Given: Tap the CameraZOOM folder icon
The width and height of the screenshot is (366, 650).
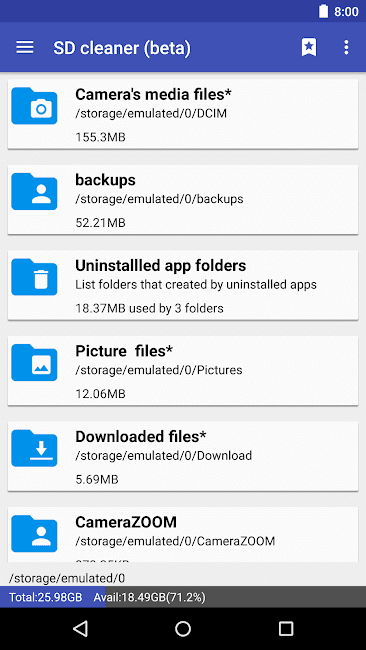Looking at the screenshot, I should click(34, 533).
